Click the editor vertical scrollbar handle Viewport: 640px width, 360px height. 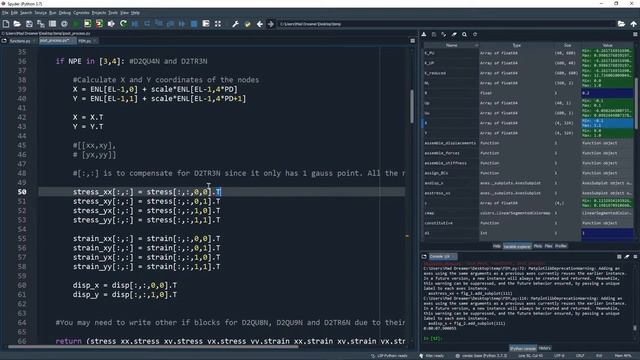[x=412, y=106]
